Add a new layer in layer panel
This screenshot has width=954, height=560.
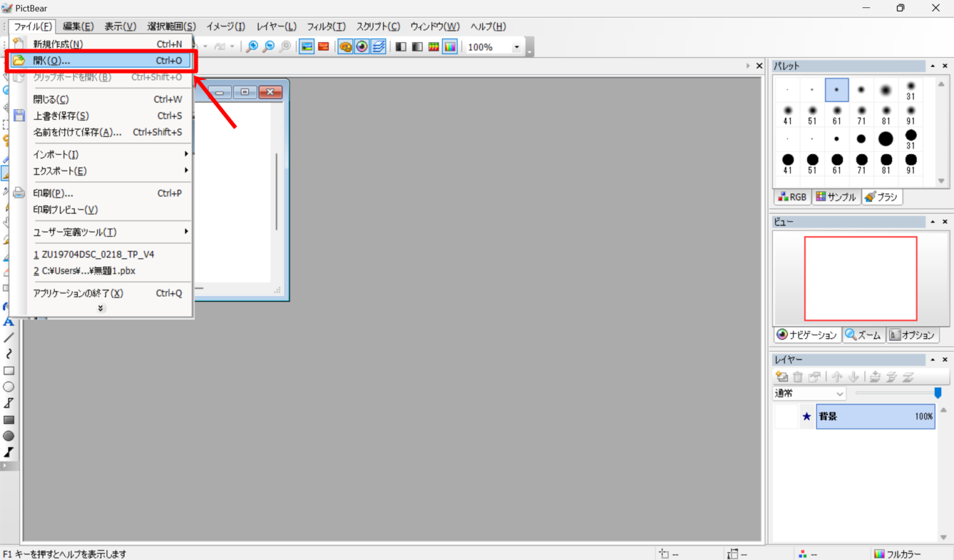point(782,377)
